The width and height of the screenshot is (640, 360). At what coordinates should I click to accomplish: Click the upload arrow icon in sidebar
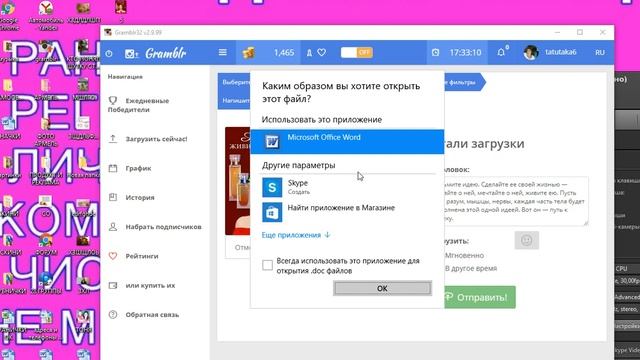113,139
